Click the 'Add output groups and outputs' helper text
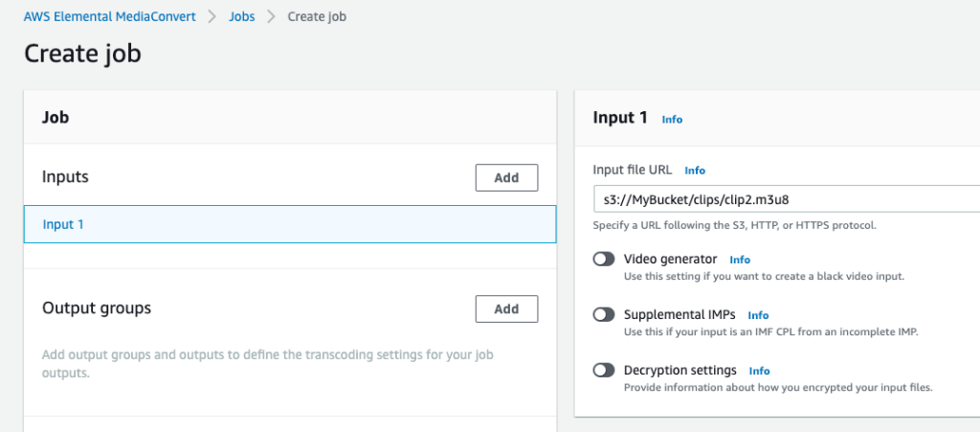This screenshot has height=432, width=980. pos(268,364)
